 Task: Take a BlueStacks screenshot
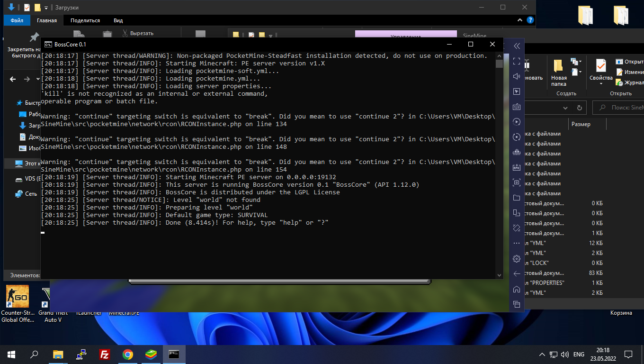tap(517, 182)
